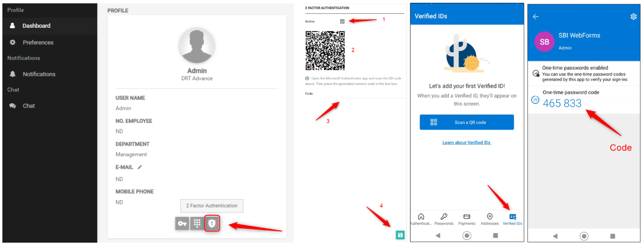Open Chat item in the sidebar
The image size is (644, 246).
[x=29, y=106]
